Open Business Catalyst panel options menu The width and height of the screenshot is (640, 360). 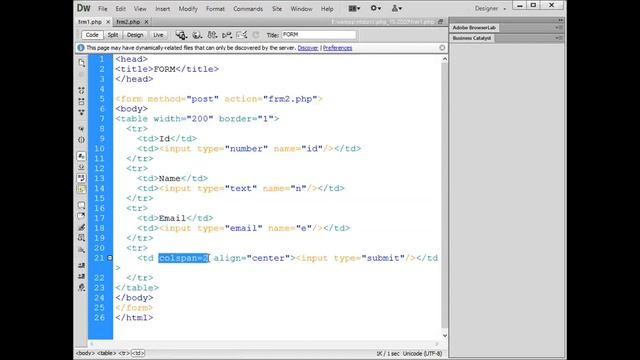559,38
